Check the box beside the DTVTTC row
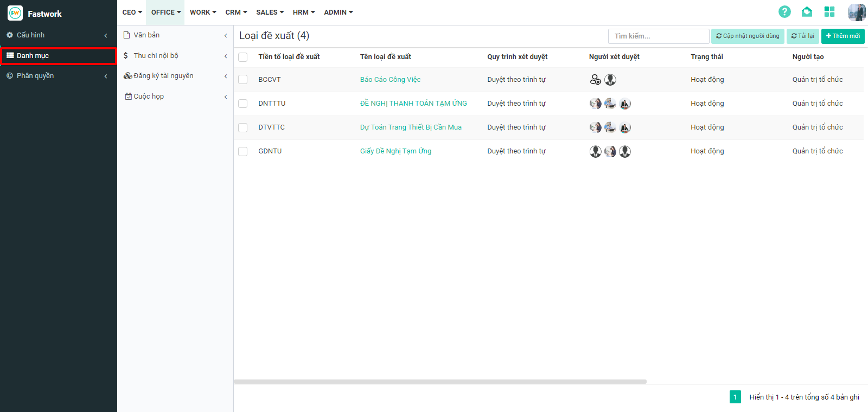The image size is (868, 412). tap(243, 127)
